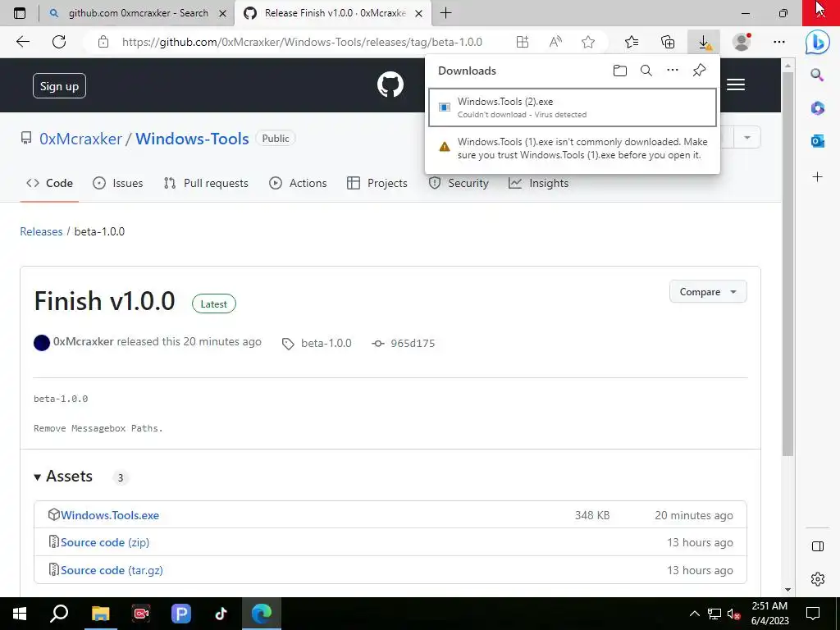Click the address bar URL field

[x=302, y=42]
